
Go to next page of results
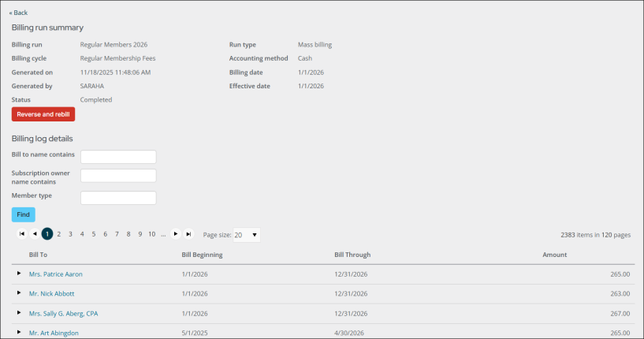[176, 234]
